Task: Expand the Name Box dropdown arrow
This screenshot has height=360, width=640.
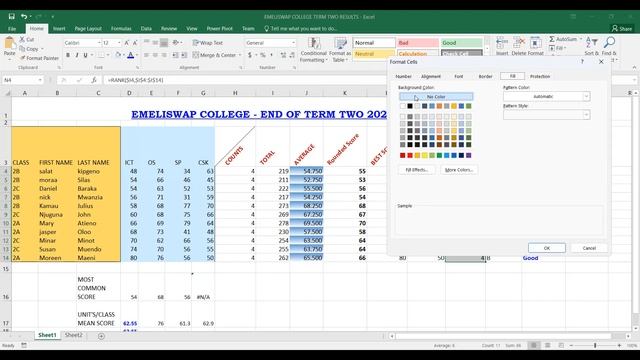Action: 40,80
